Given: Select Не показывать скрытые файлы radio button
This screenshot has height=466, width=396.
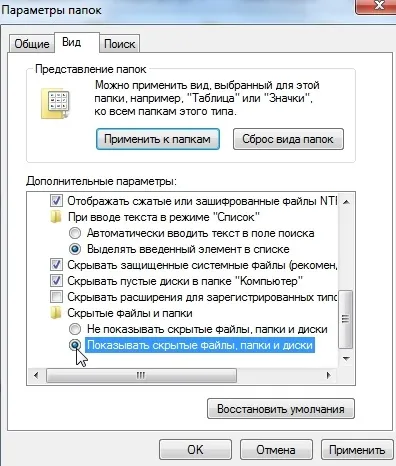Looking at the screenshot, I should (75, 329).
